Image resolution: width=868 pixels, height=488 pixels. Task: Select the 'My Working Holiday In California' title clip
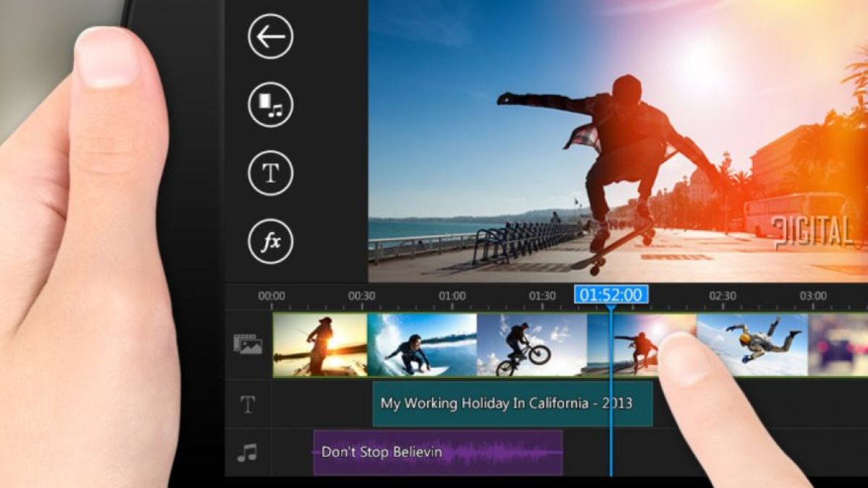(512, 403)
